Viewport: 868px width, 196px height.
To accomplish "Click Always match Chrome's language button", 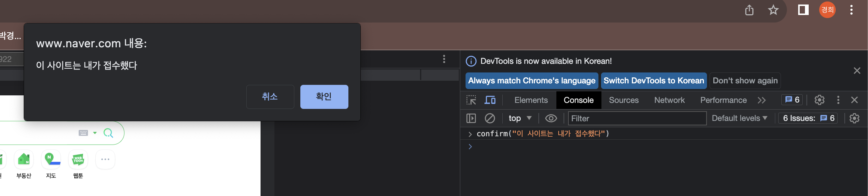I will tap(532, 81).
